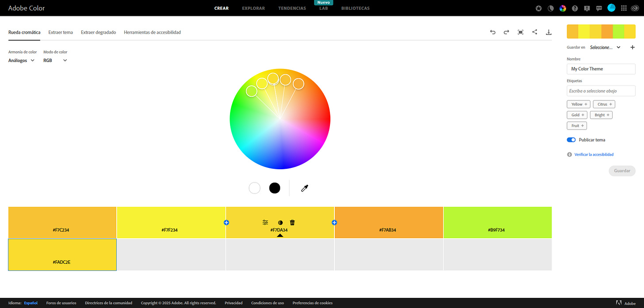The width and height of the screenshot is (644, 308).
Task: Open Foros de usuarios footer link
Action: click(61, 303)
